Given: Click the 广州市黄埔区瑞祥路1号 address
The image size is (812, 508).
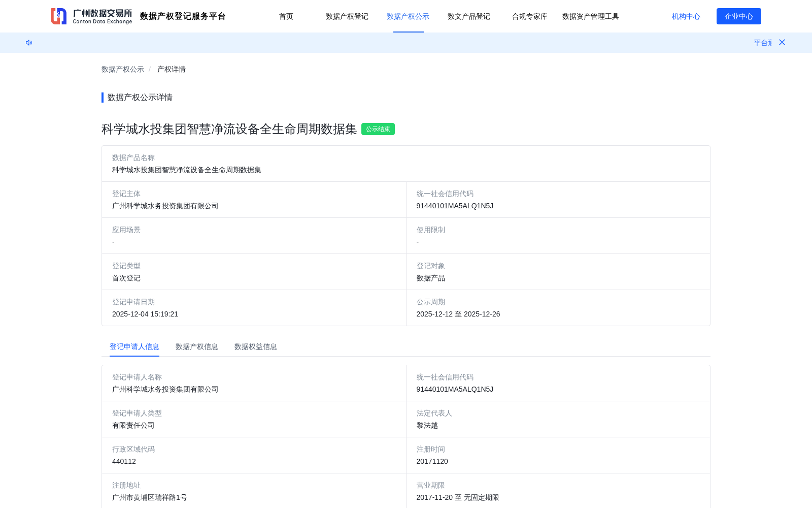Looking at the screenshot, I should [x=150, y=497].
